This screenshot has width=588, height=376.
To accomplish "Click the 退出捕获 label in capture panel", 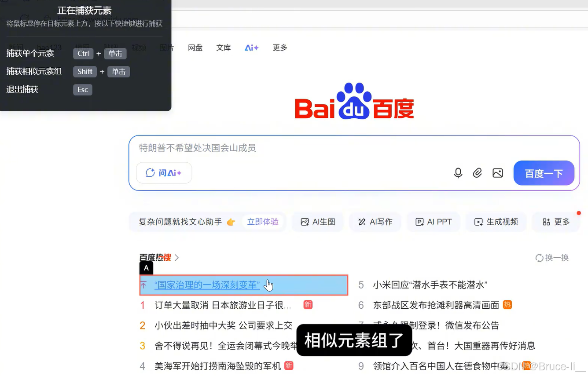I will pos(22,89).
